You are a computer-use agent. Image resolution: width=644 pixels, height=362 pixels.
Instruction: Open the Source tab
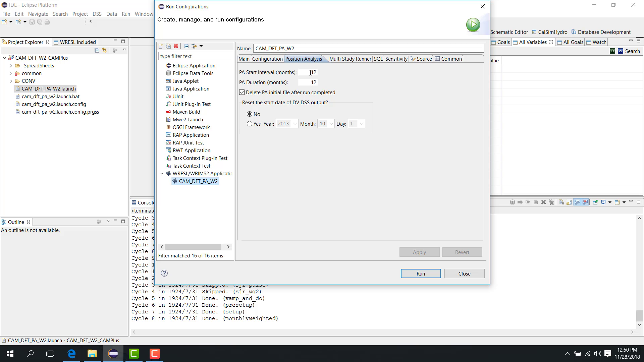pos(421,59)
